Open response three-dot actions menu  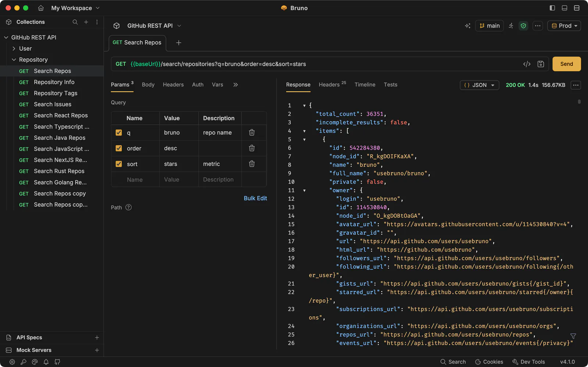tap(576, 85)
